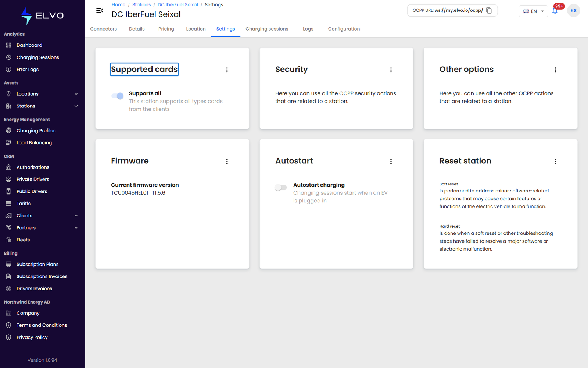Go to Stations breadcrumb link
588x368 pixels.
click(141, 5)
